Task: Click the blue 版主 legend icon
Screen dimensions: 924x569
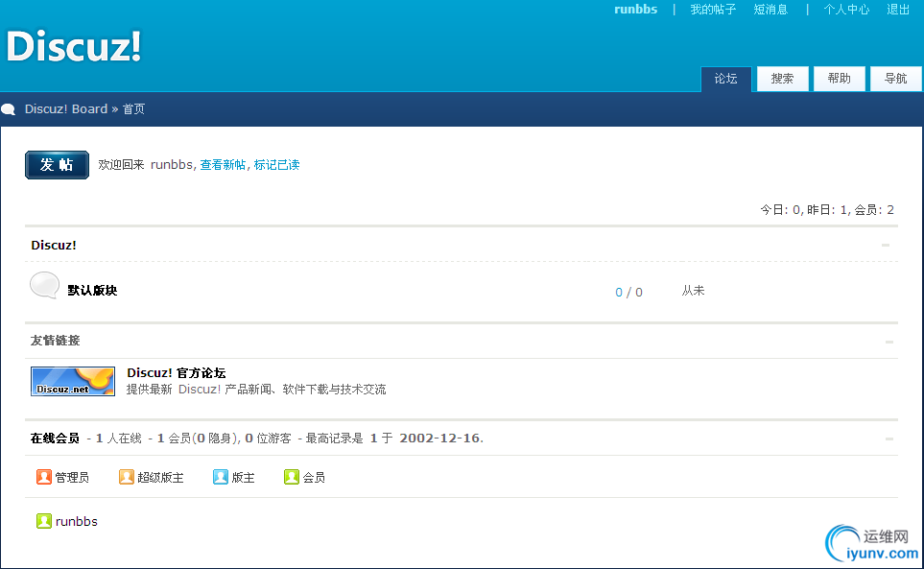Action: coord(221,477)
